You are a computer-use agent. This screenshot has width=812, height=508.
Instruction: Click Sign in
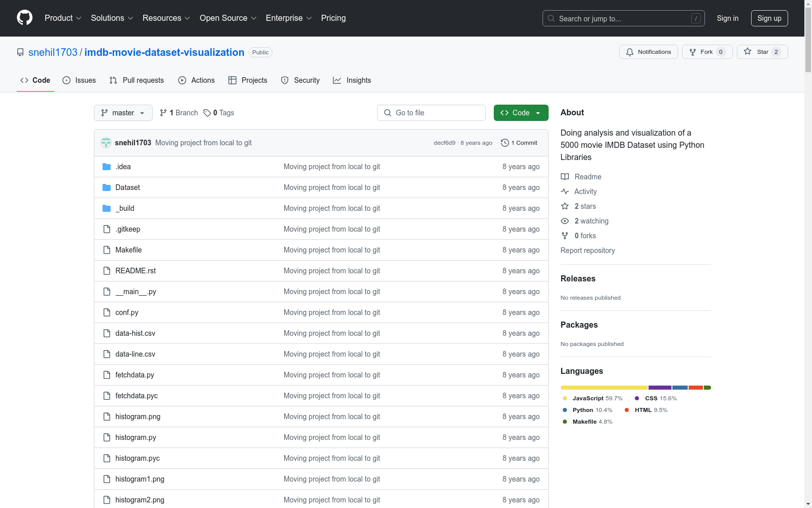[728, 18]
